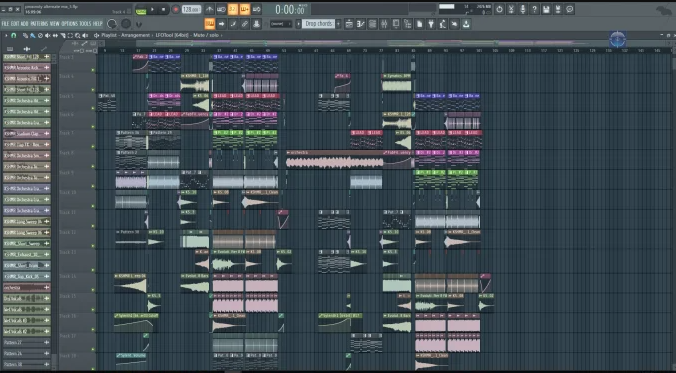Select the playlist Mute tool

point(47,35)
